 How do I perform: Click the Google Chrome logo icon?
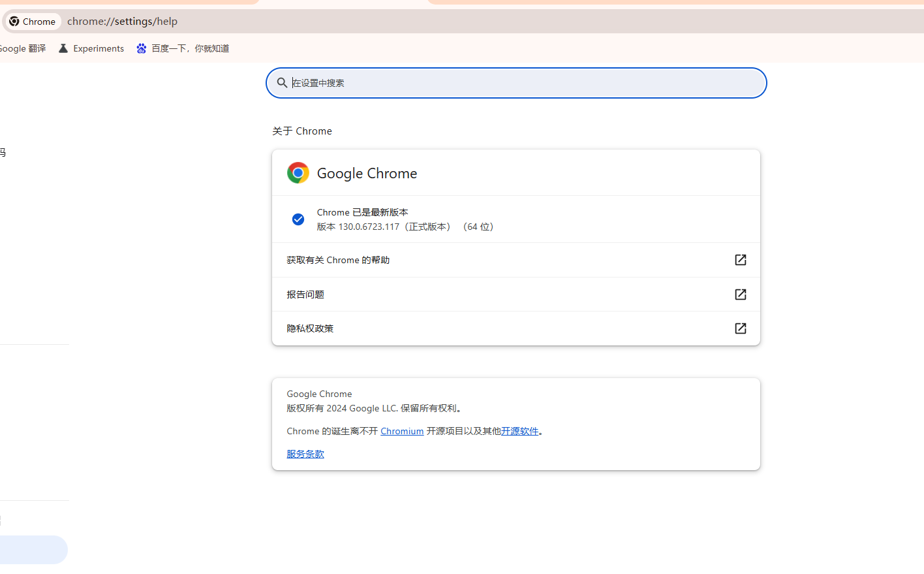pos(298,173)
